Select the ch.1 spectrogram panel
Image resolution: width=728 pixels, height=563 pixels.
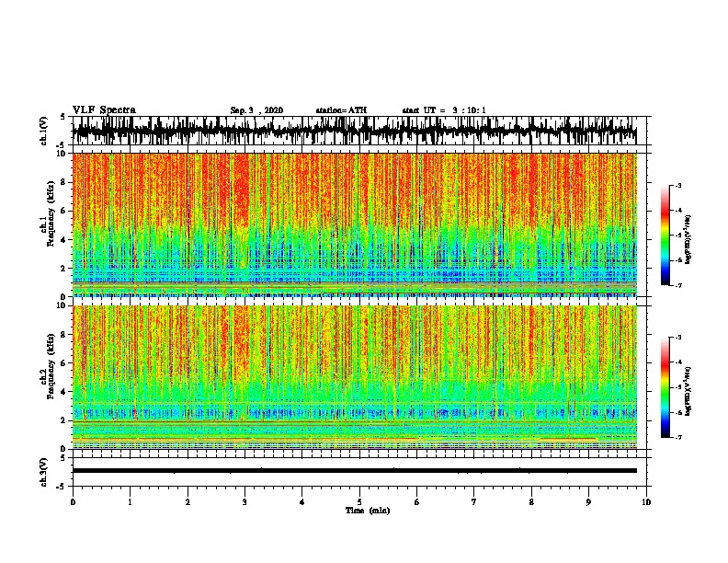click(x=354, y=224)
